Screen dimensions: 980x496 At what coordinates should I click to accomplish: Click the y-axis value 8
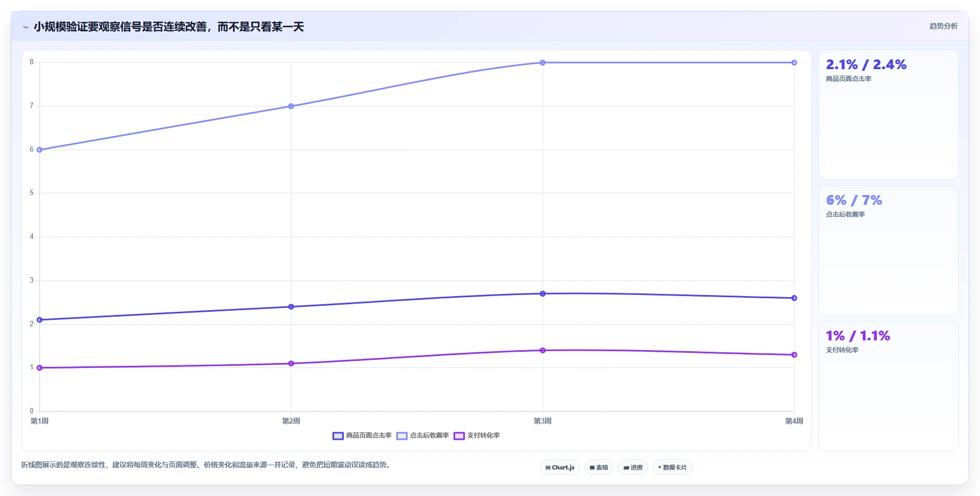point(32,62)
